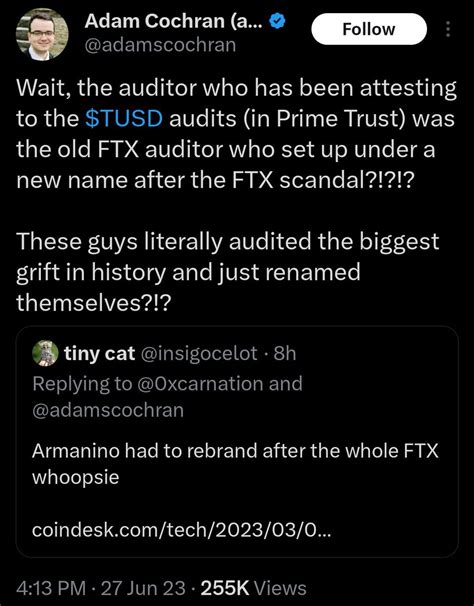Image resolution: width=474 pixels, height=606 pixels.
Task: Open the @adamscochran handle under the name
Action: click(160, 45)
